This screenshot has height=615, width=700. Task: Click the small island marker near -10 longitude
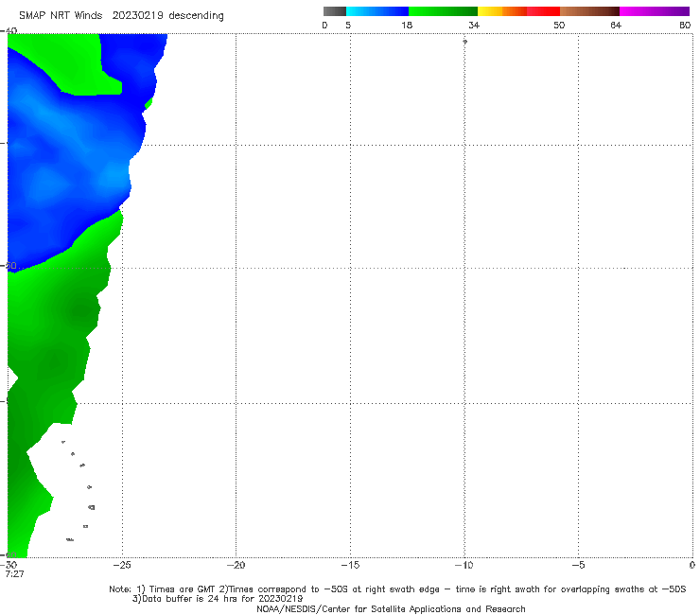click(464, 42)
